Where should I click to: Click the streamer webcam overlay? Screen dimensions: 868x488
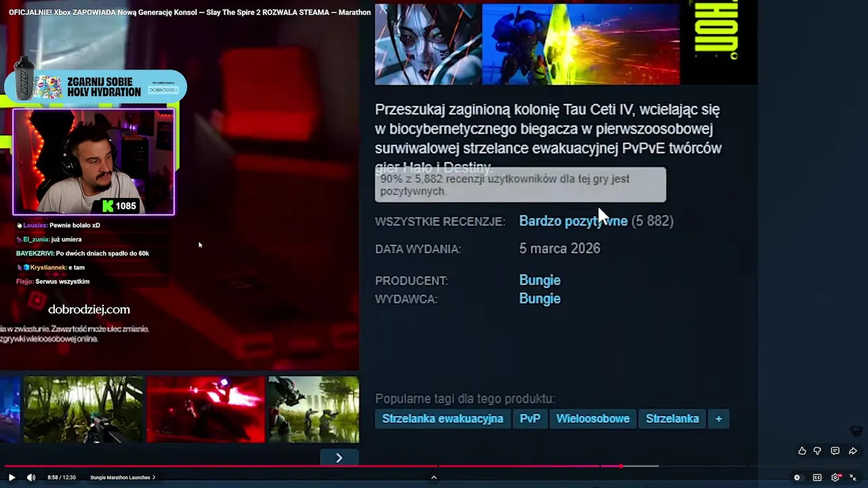[94, 162]
